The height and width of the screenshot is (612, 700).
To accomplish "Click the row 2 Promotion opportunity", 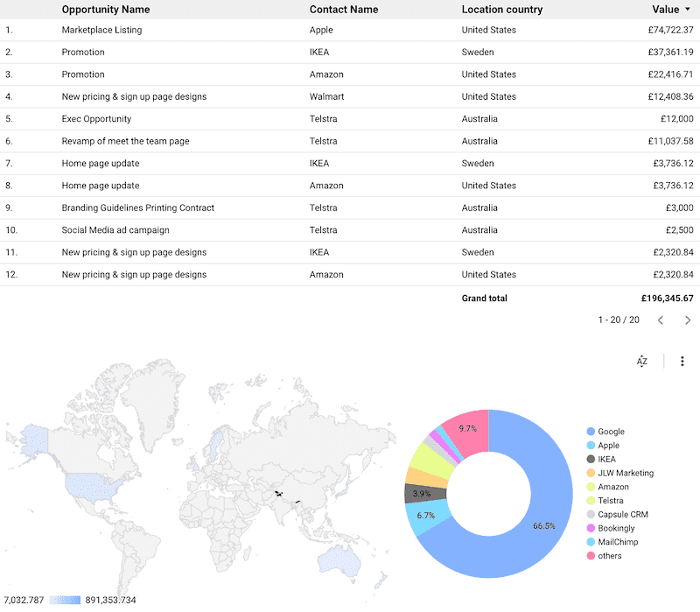I will point(83,53).
